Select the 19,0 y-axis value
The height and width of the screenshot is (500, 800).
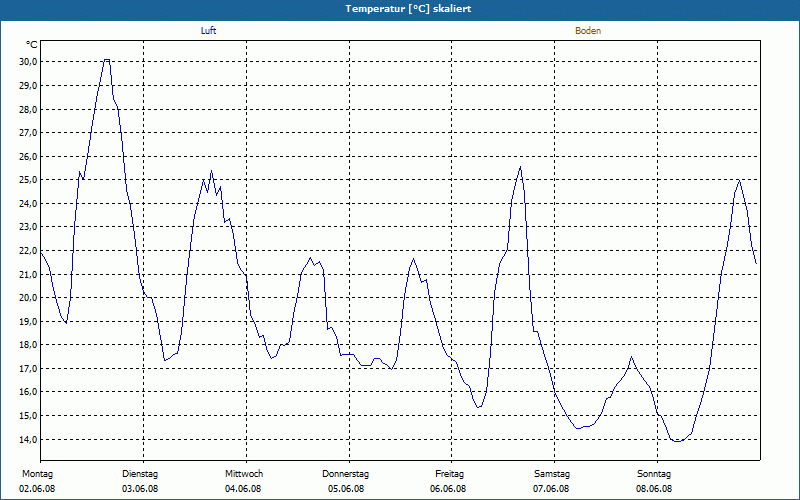tap(29, 321)
